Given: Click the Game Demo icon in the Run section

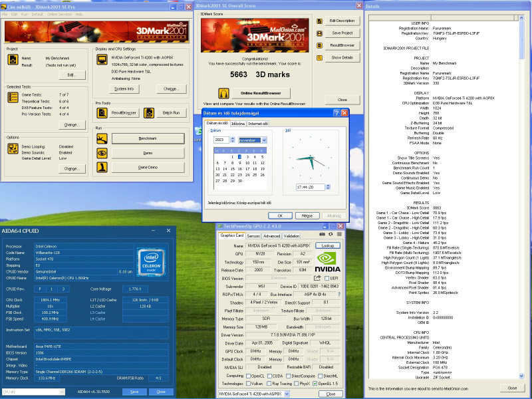Looking at the screenshot, I should click(102, 168).
